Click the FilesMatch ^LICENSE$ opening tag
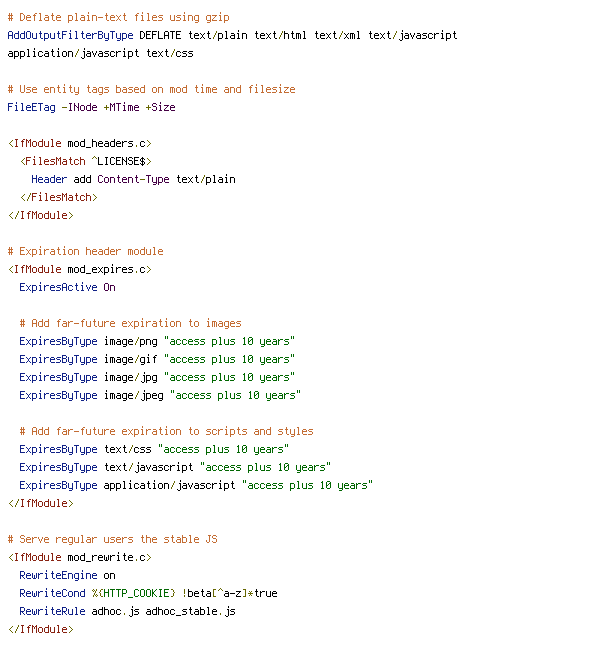 point(86,162)
